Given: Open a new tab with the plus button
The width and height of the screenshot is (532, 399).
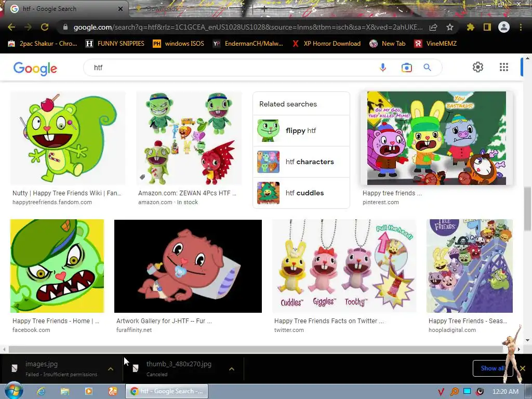Looking at the screenshot, I should (264, 9).
